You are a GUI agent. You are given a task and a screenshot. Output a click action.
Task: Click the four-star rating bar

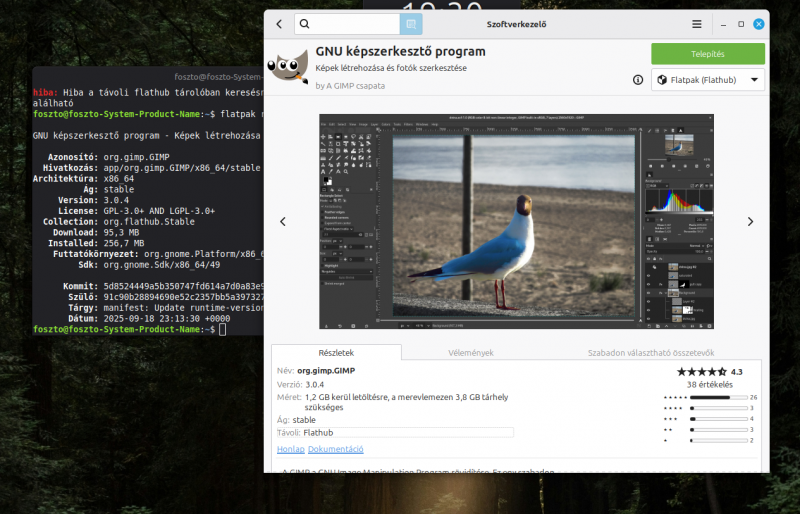tap(719, 408)
